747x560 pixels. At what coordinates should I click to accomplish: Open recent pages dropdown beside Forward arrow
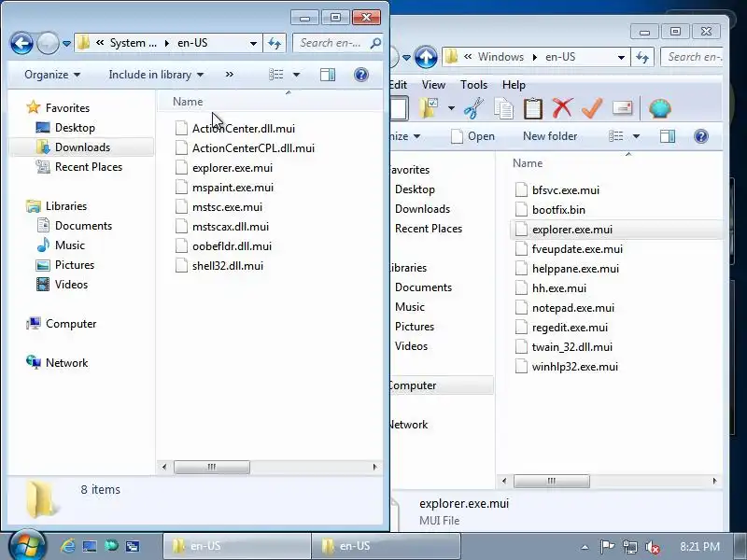tap(66, 44)
